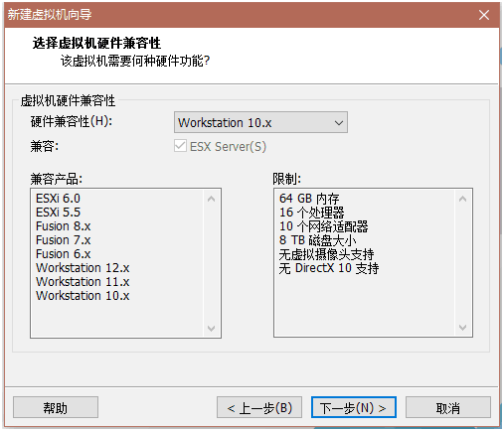Select Workstation 11.x list entry

point(83,282)
